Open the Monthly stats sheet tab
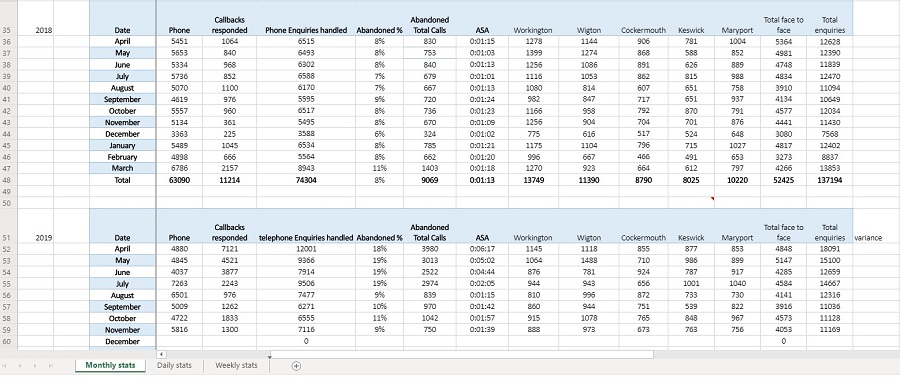 coord(110,366)
